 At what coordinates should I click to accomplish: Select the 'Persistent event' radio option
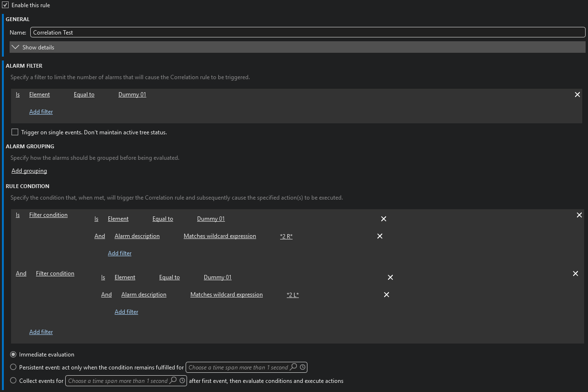point(13,367)
